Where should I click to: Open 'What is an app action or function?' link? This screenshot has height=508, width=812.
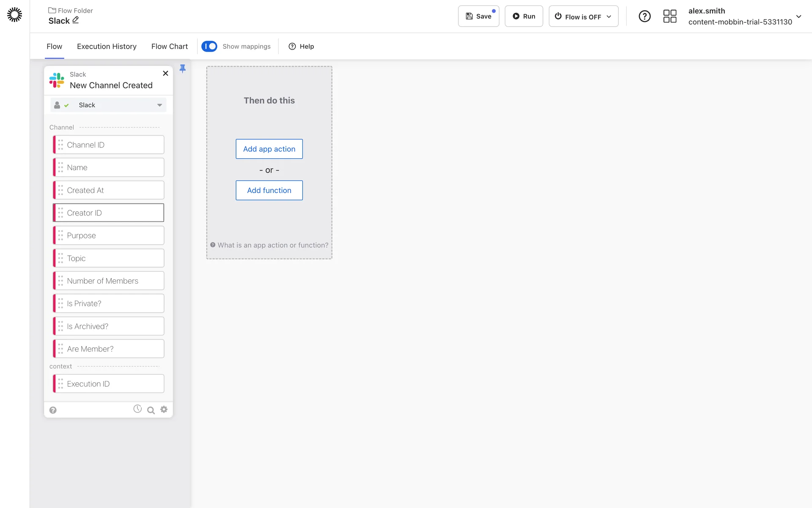[x=272, y=245]
